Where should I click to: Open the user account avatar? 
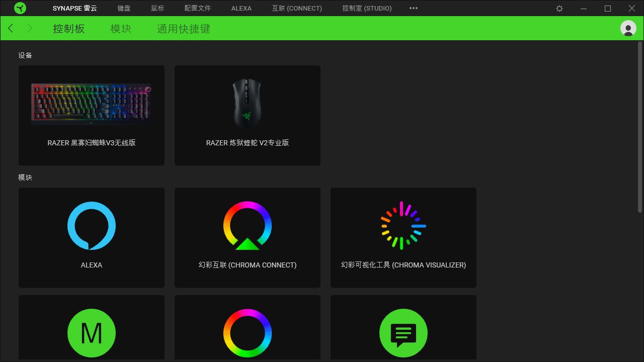point(628,28)
